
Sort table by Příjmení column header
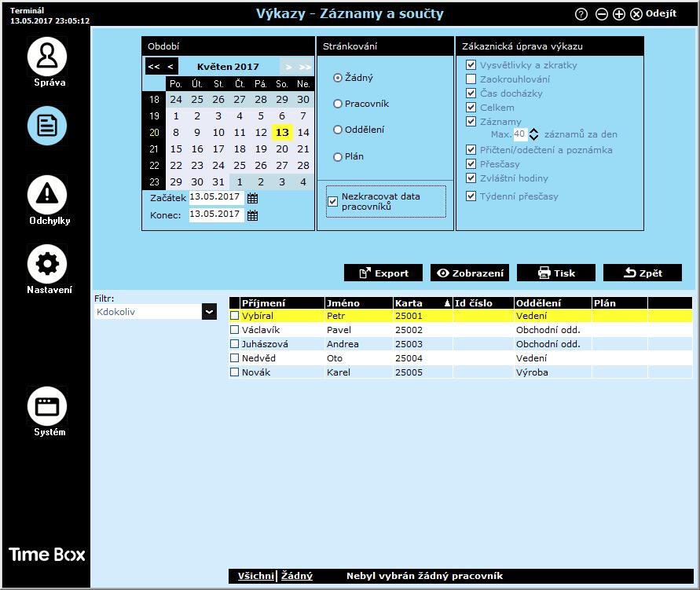pos(282,303)
